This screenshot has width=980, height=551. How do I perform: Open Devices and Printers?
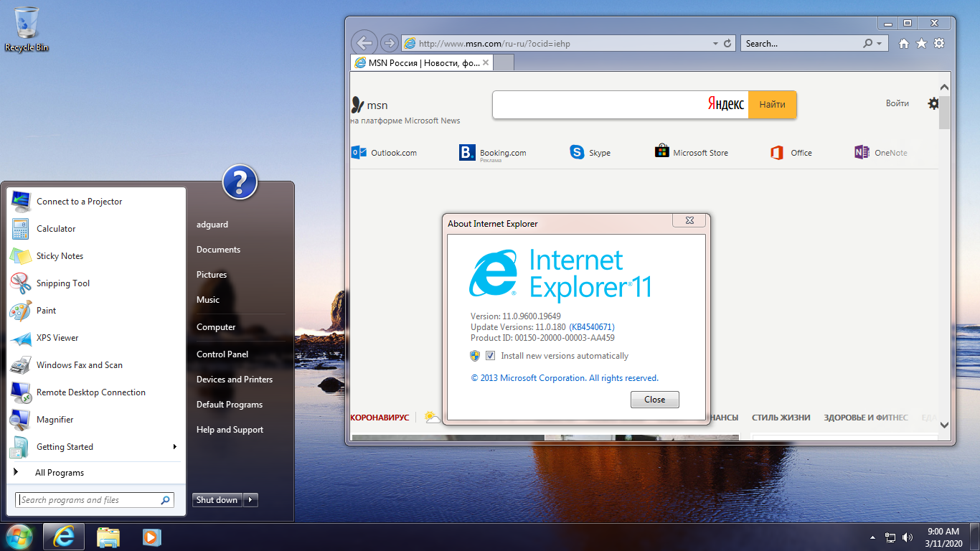[235, 380]
